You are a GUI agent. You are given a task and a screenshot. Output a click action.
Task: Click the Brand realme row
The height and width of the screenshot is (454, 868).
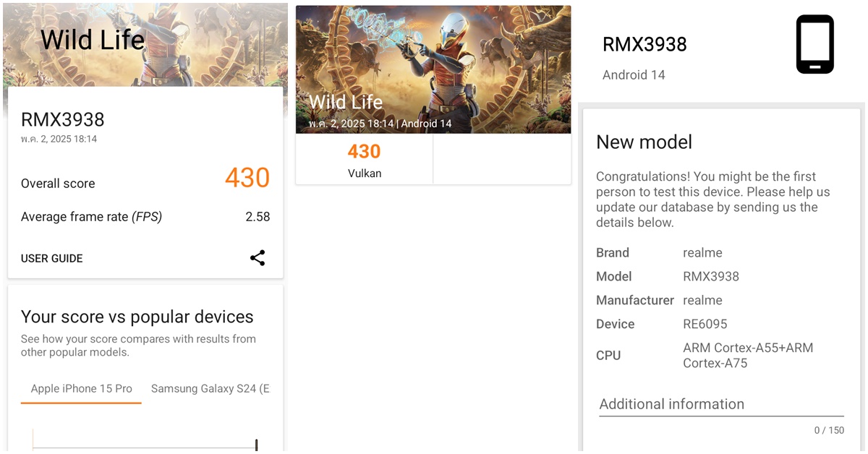(720, 253)
